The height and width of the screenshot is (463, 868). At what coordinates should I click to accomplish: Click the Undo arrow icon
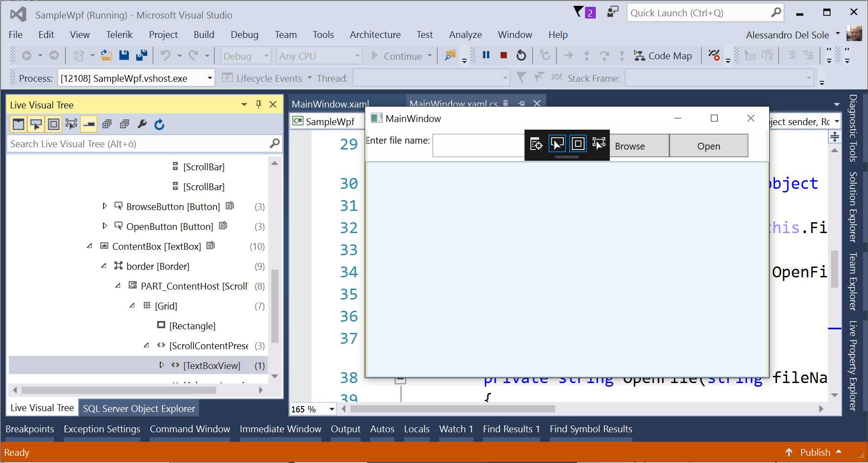166,55
